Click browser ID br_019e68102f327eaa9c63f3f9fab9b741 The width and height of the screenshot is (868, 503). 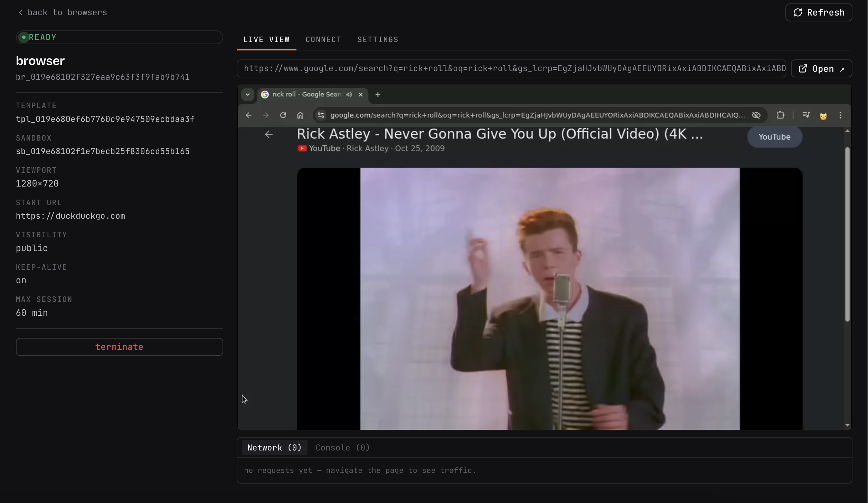point(103,77)
